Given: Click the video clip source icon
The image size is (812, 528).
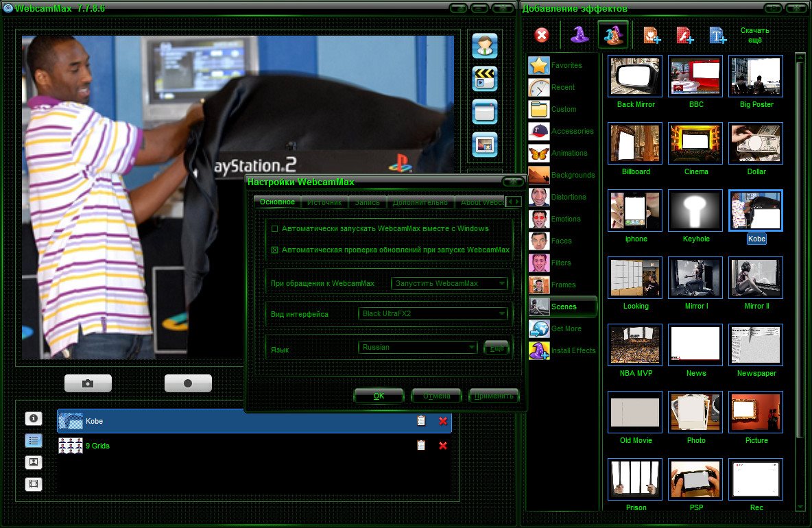Looking at the screenshot, I should [485, 79].
